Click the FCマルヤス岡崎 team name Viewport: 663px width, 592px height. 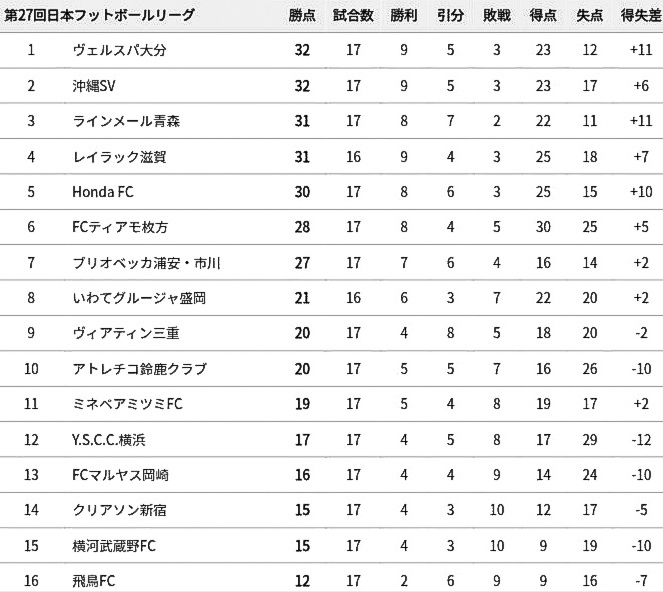pos(120,475)
